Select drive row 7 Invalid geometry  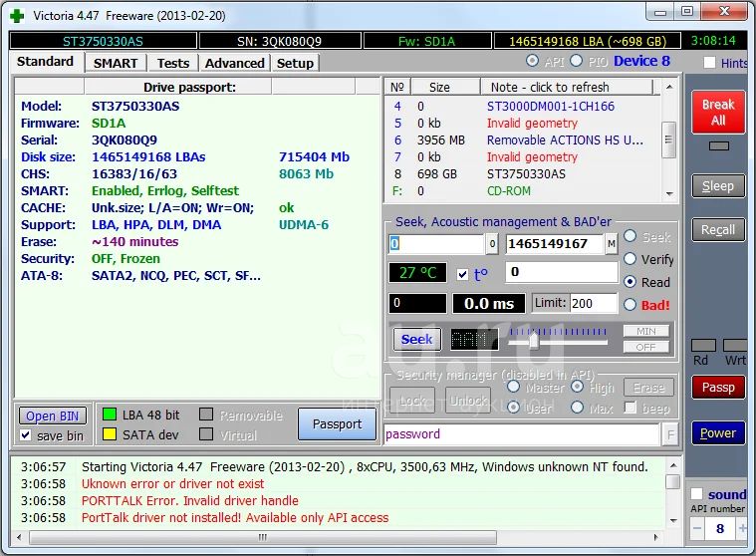[x=523, y=156]
